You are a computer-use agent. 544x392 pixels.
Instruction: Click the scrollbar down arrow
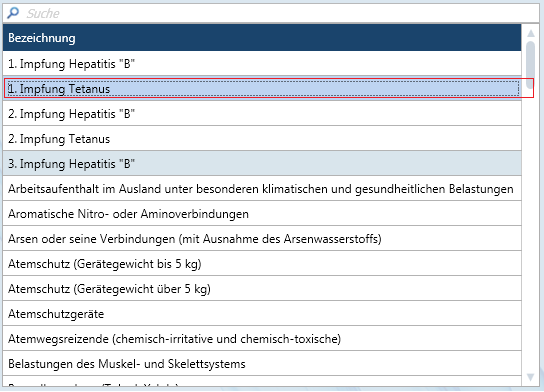530,377
